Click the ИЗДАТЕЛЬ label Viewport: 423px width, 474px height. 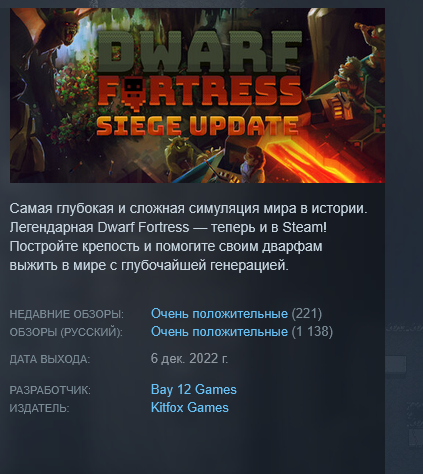pyautogui.click(x=39, y=408)
